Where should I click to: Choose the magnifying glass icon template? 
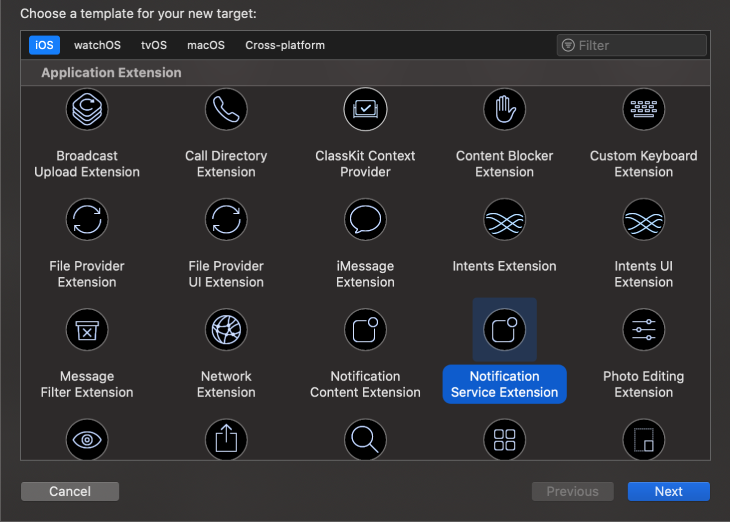[365, 439]
